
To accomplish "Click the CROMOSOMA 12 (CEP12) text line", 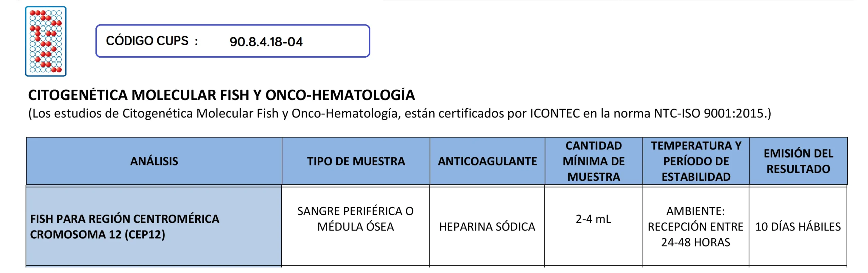I will pos(98,235).
